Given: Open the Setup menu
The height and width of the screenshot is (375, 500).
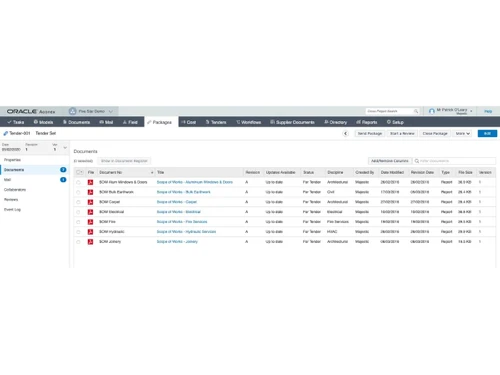Looking at the screenshot, I should point(395,122).
